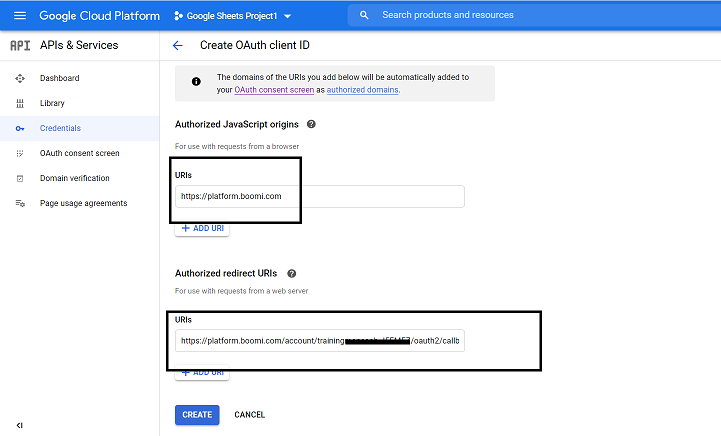Image resolution: width=721 pixels, height=436 pixels.
Task: Click the CANCEL button
Action: [249, 414]
